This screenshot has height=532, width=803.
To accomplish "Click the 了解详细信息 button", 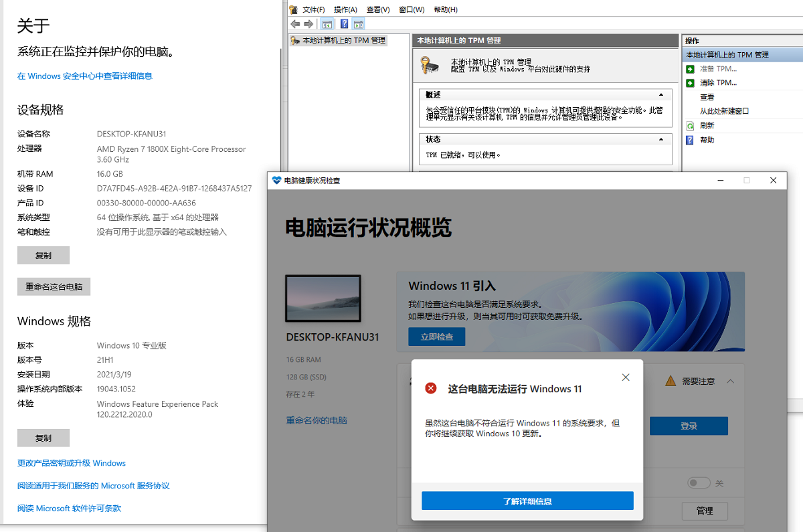I will tap(527, 501).
